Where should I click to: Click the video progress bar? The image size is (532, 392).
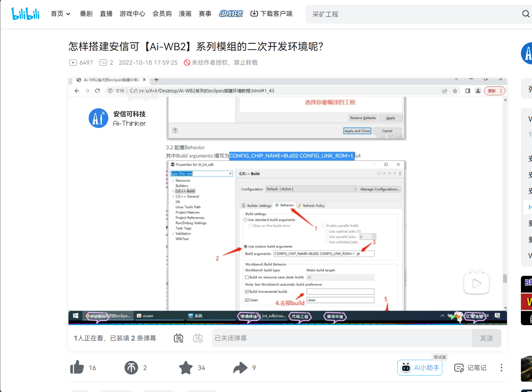(x=288, y=324)
